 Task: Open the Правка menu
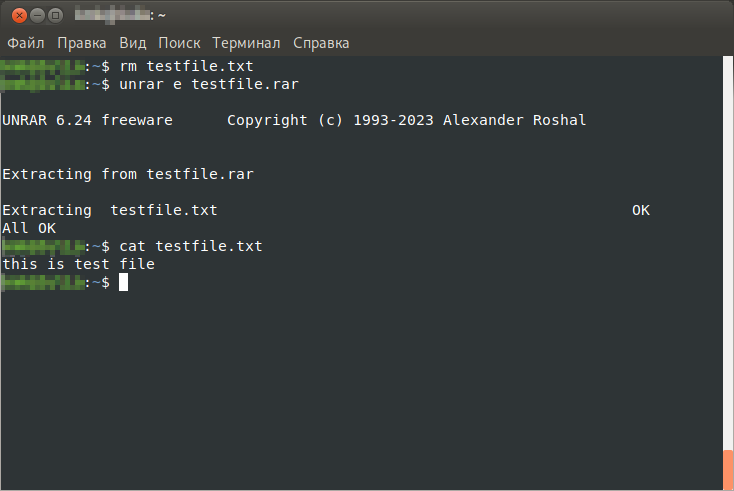[x=82, y=43]
